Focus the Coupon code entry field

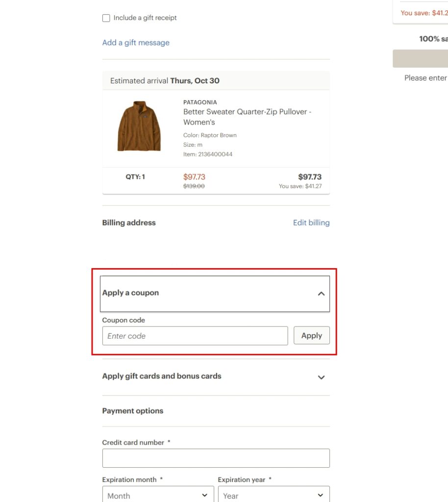pos(195,336)
